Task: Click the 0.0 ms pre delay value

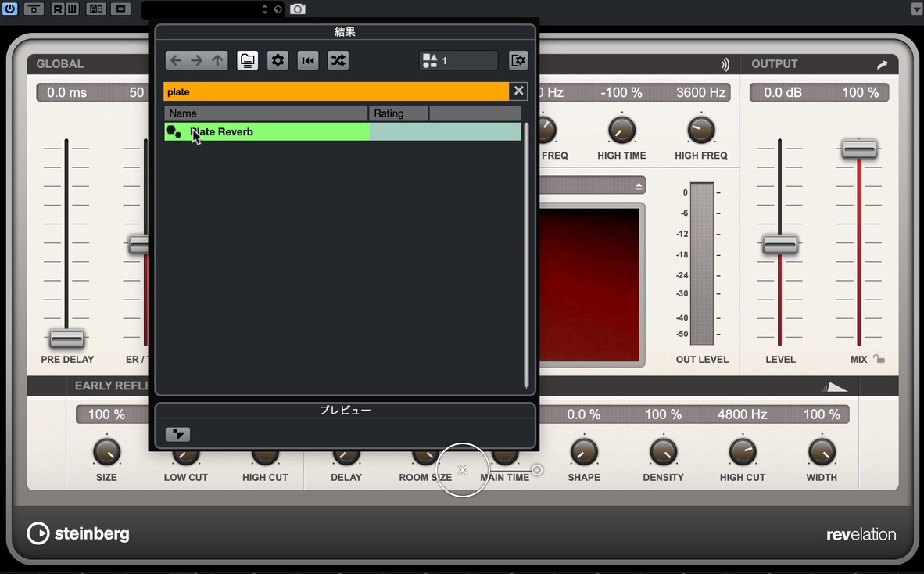Action: pyautogui.click(x=67, y=92)
